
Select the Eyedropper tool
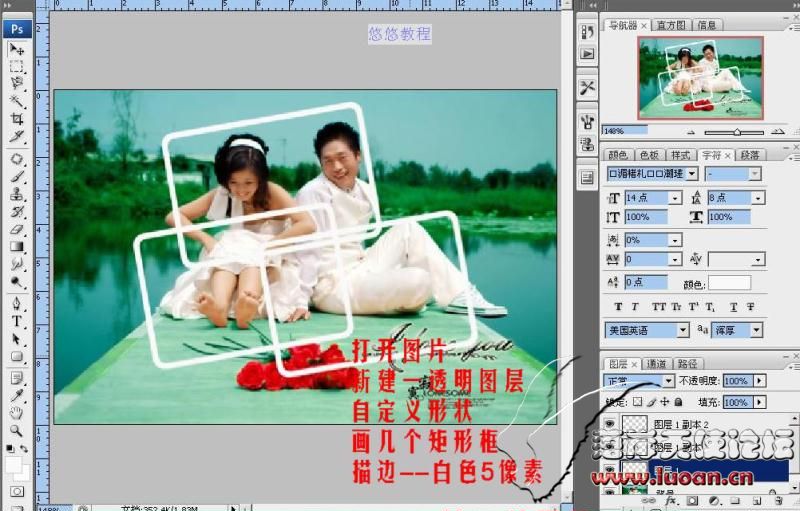click(x=16, y=396)
